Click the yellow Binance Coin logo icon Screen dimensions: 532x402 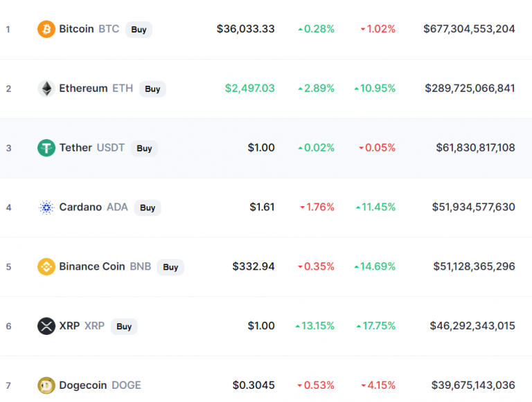46,267
